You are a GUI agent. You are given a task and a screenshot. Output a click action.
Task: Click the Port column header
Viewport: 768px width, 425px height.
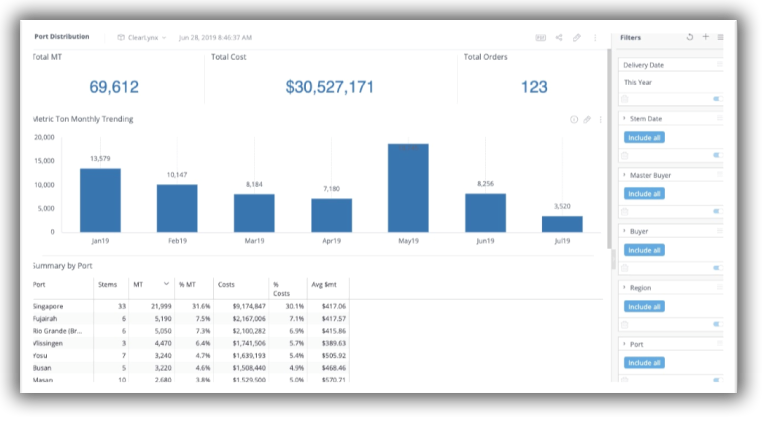point(39,284)
